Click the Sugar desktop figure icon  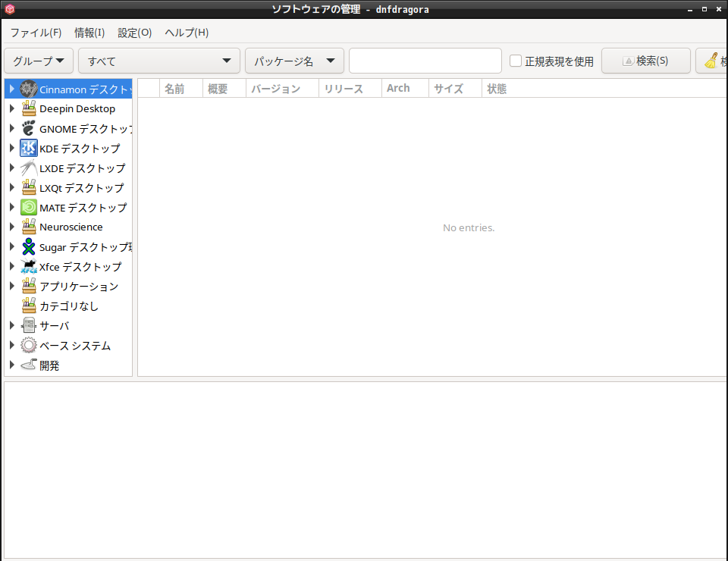click(29, 246)
